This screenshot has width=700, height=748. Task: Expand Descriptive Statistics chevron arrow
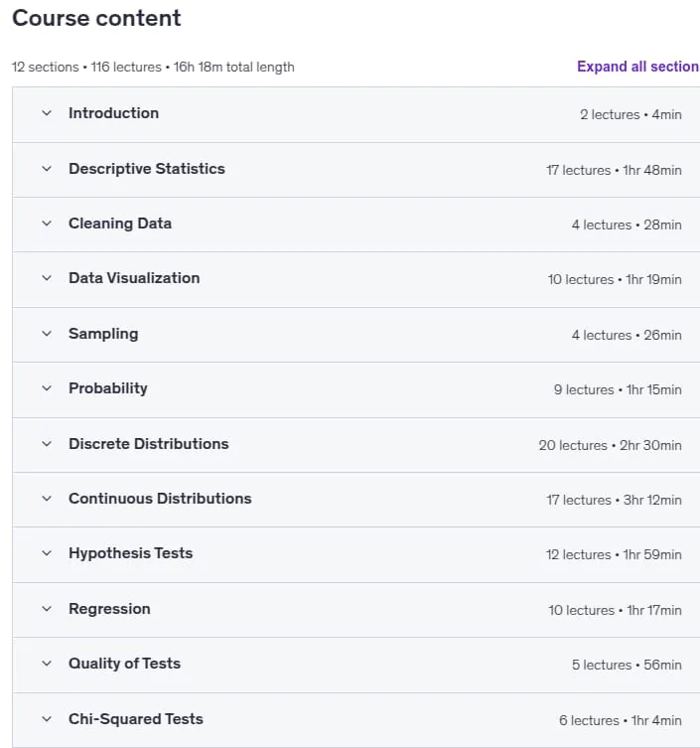pyautogui.click(x=47, y=169)
